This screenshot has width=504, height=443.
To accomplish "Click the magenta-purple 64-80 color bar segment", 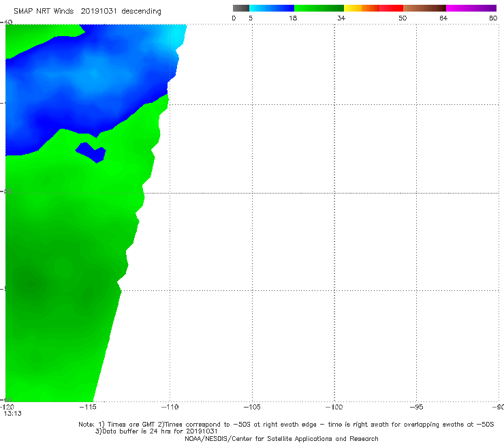I will pos(471,8).
